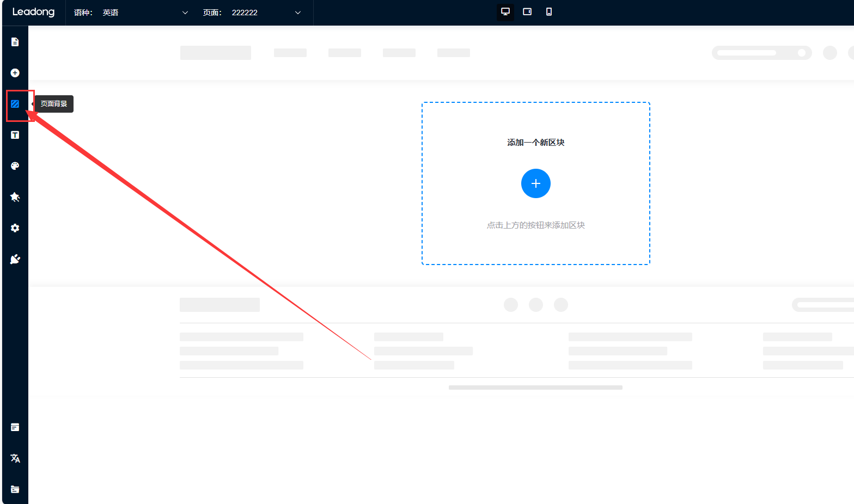This screenshot has height=504, width=854.
Task: Click the header logo placeholder block
Action: point(216,53)
